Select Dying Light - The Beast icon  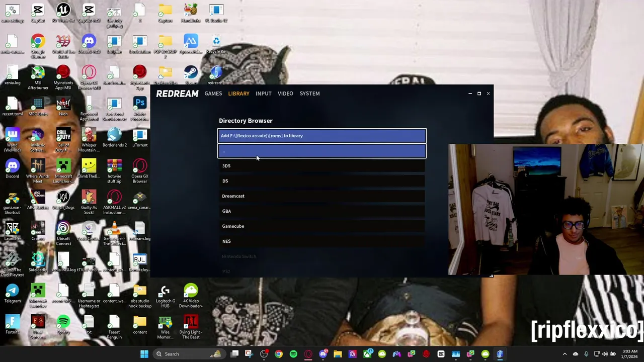coord(191,327)
